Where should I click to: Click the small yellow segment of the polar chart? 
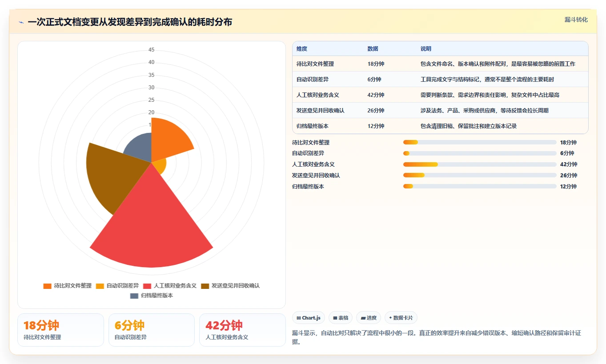click(x=160, y=166)
